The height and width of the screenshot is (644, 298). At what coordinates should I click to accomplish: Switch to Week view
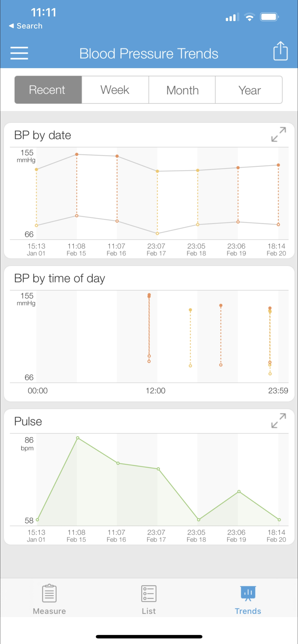click(115, 90)
